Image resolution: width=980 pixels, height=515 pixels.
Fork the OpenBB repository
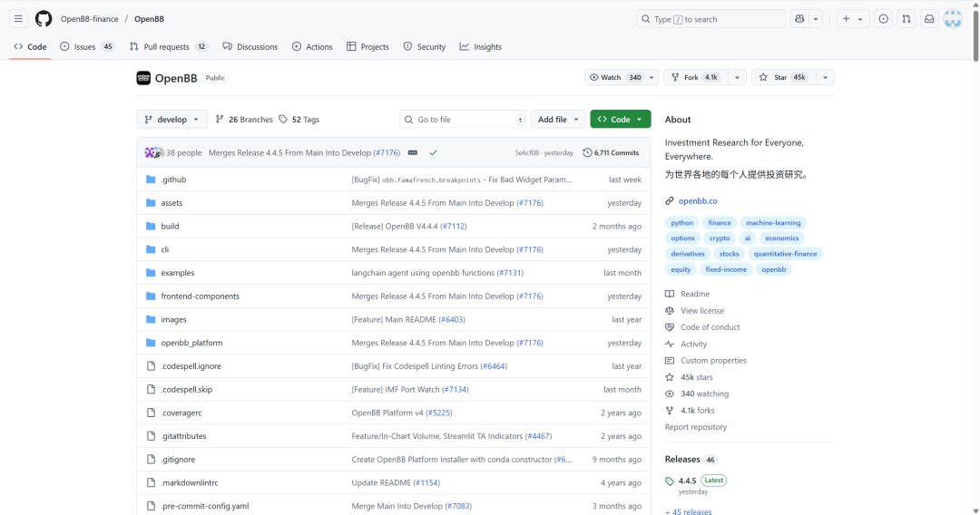(694, 77)
